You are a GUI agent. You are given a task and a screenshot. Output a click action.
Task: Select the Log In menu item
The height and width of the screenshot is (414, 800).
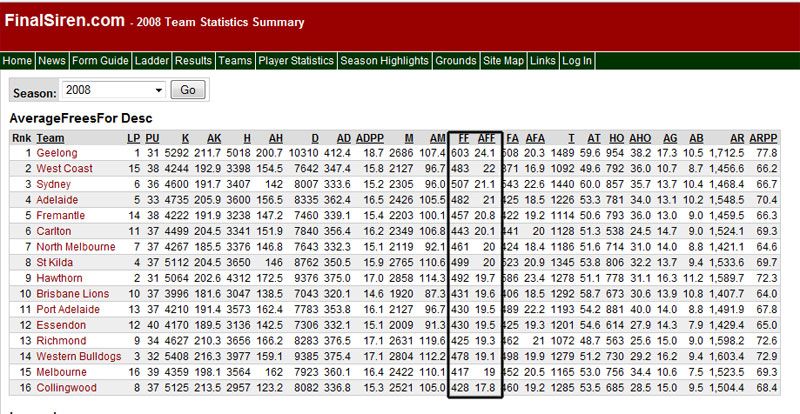pos(577,61)
